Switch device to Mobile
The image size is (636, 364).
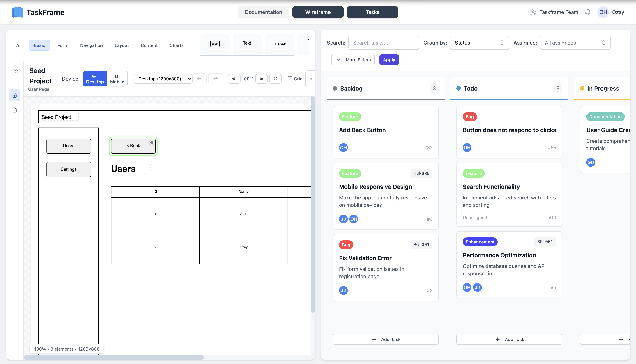117,79
